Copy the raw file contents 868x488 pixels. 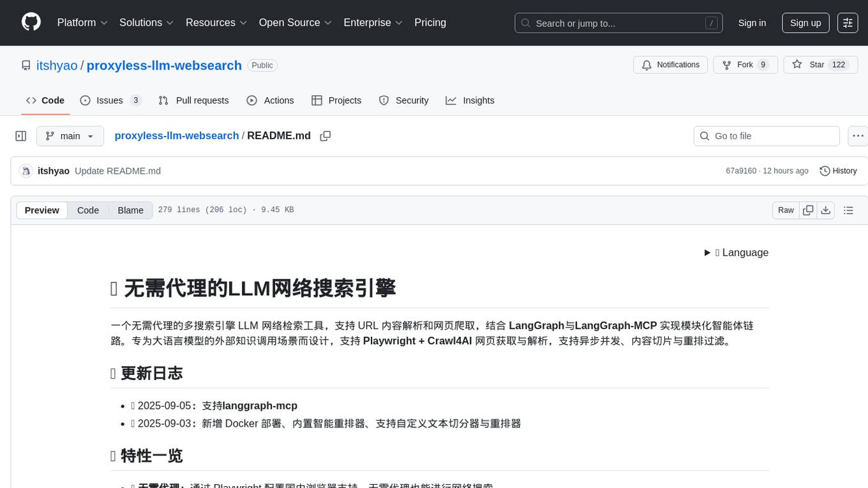[x=809, y=210]
